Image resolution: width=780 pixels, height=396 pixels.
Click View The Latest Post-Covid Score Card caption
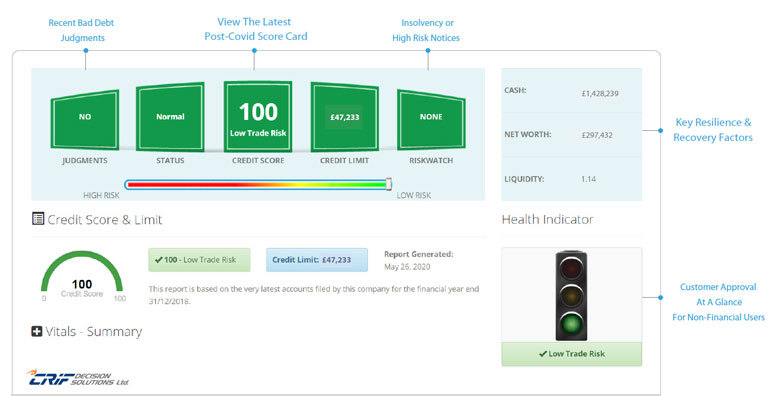(256, 29)
